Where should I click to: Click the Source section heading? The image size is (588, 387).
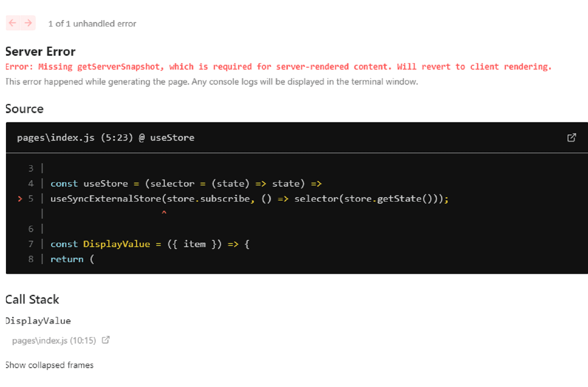25,109
